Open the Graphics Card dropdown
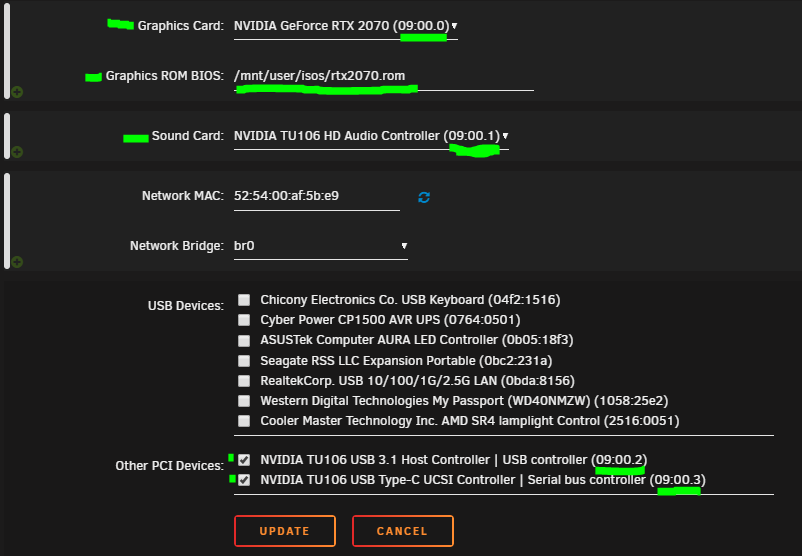Viewport: 802px width, 556px height. [346, 26]
